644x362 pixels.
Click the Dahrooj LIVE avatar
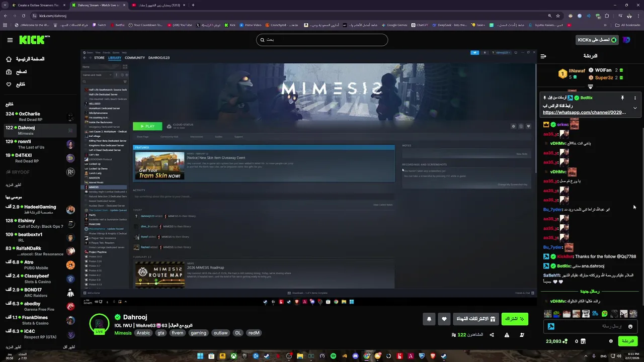(x=99, y=324)
